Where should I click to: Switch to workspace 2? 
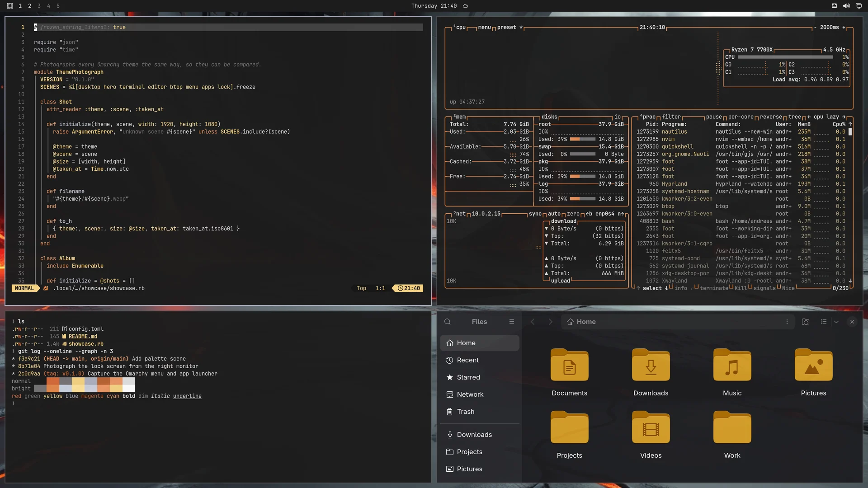tap(29, 6)
